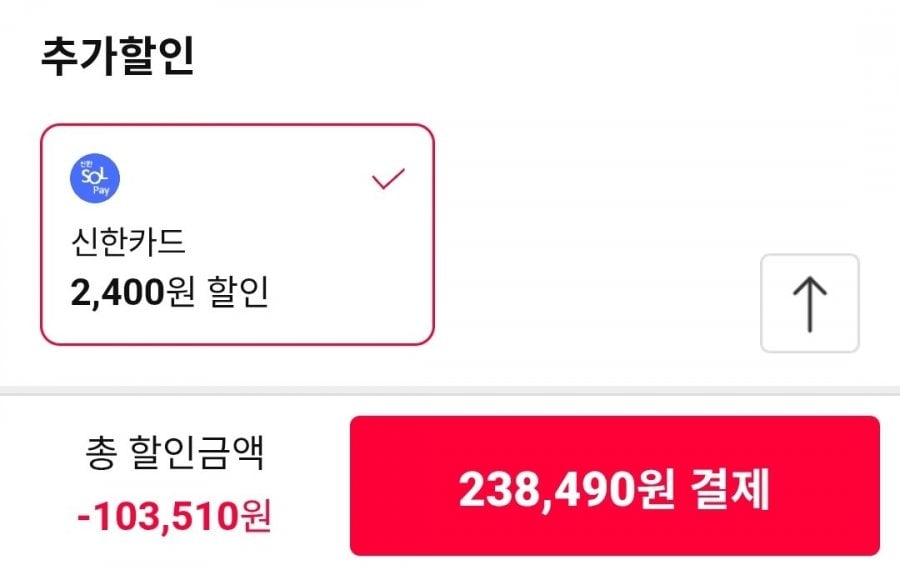Click the 238,490원 결제 payment button
This screenshot has height=575, width=900.
click(614, 486)
